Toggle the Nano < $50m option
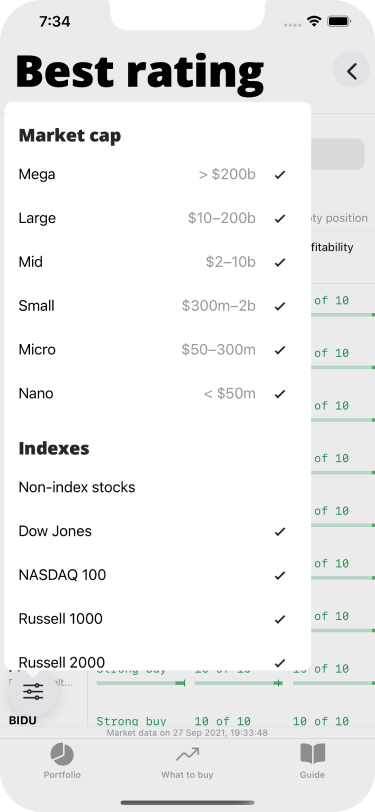Screen dimensions: 375x812 [160, 394]
